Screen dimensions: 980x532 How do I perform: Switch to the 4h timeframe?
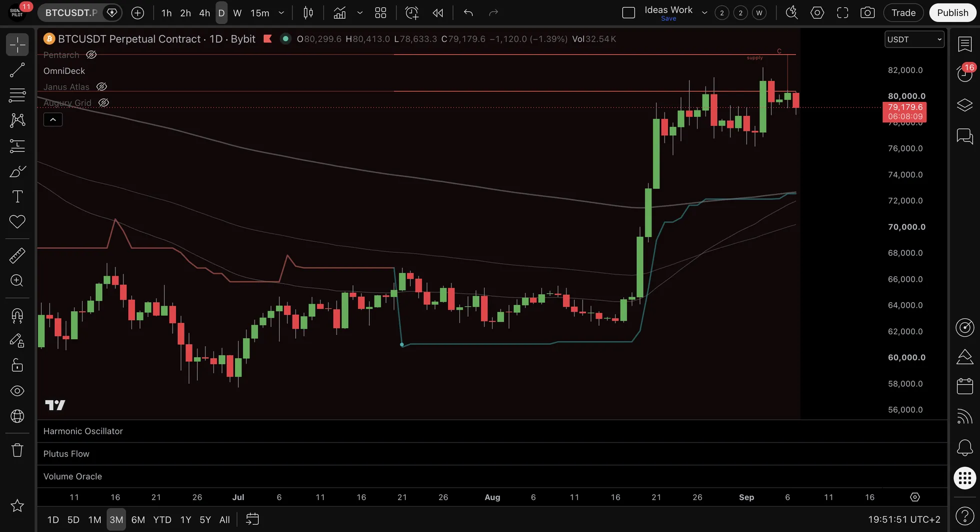pyautogui.click(x=204, y=13)
